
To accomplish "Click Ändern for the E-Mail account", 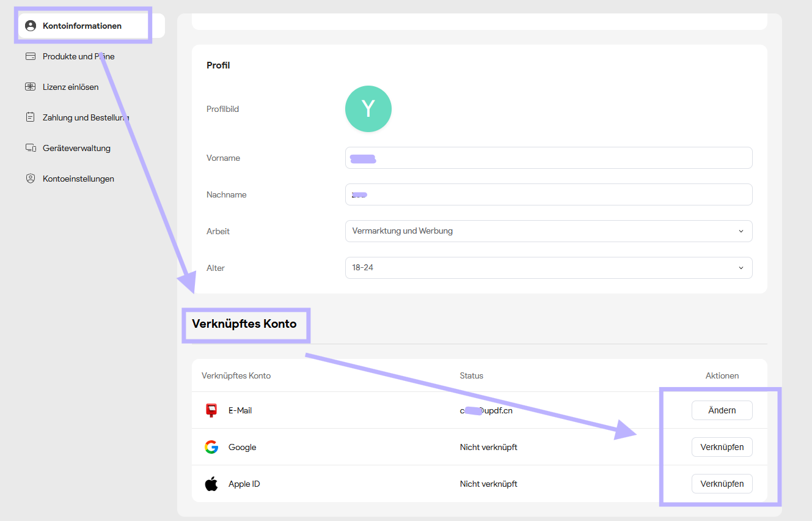I will tap(722, 410).
